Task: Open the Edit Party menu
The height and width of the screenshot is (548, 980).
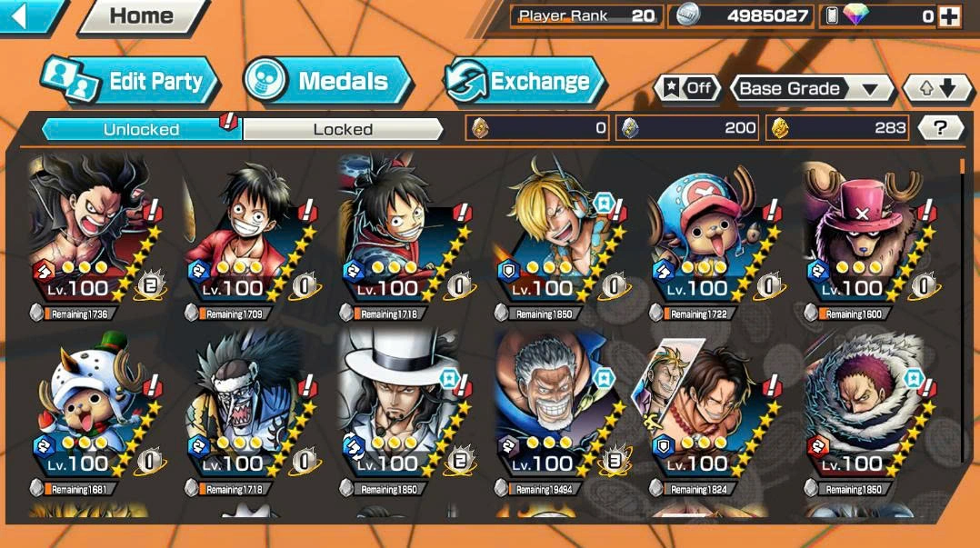Action: click(129, 81)
